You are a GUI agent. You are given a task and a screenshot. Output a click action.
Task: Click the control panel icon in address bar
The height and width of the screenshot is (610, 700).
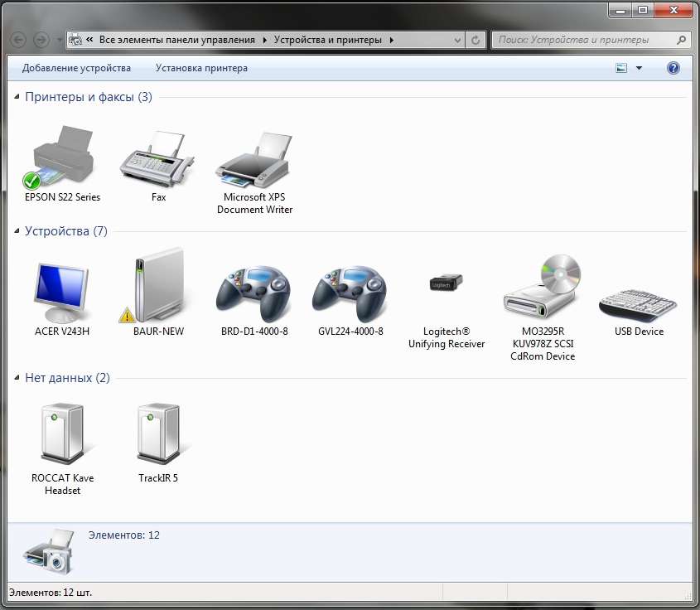click(75, 40)
